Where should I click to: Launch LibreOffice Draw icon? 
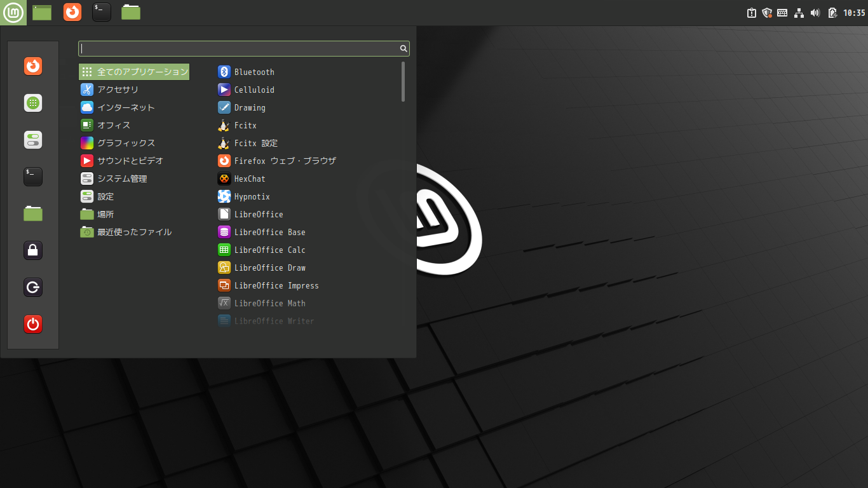[x=224, y=268]
